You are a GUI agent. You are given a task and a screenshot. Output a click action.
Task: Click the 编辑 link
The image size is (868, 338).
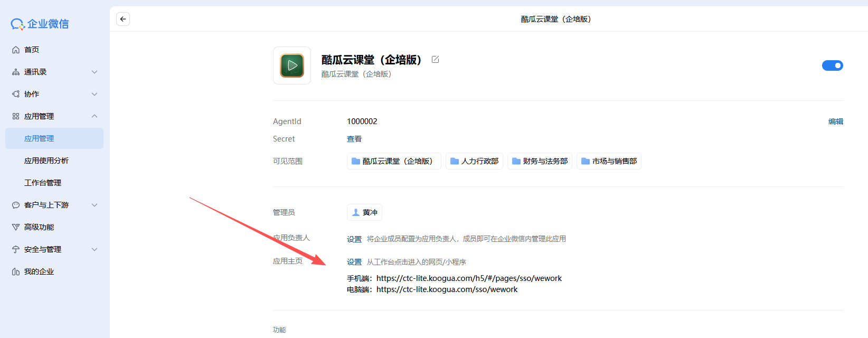pyautogui.click(x=836, y=121)
